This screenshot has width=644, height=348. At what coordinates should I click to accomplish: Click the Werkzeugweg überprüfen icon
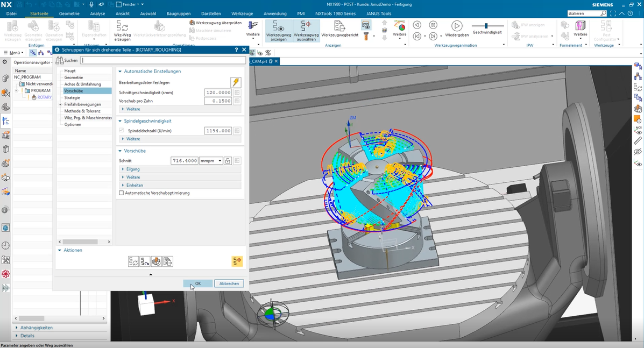click(192, 23)
